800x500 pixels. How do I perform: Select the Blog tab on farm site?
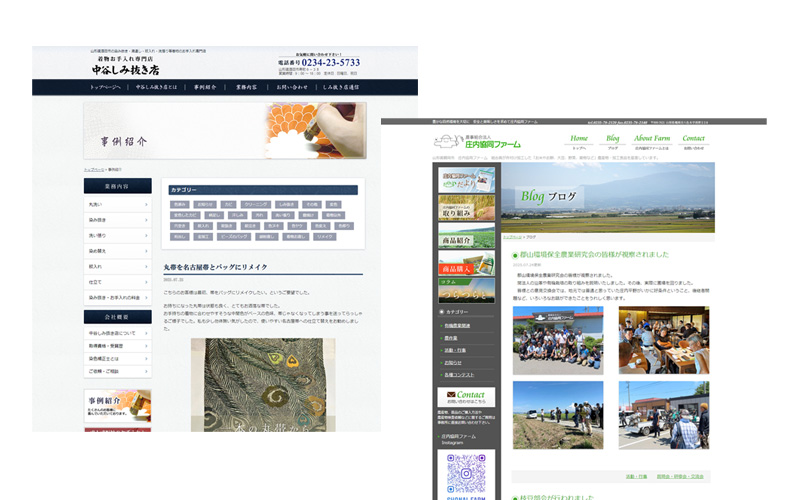[612, 141]
